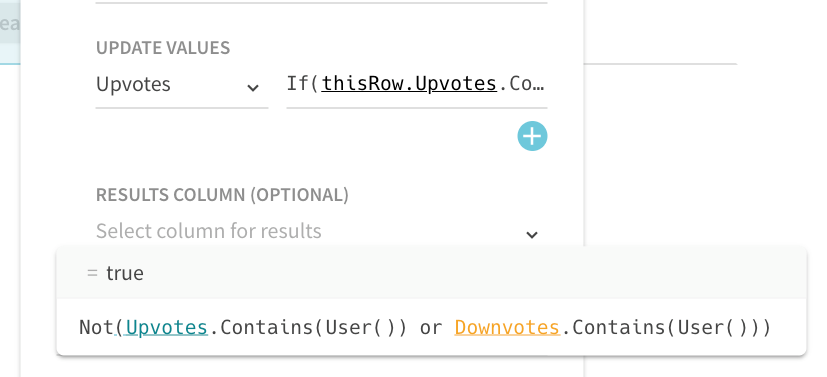
Task: Select the partially visible tab at left edge
Action: (10, 24)
